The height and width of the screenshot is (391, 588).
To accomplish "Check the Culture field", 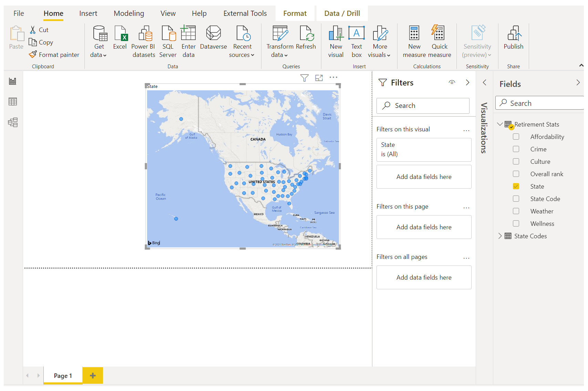I will (x=516, y=161).
